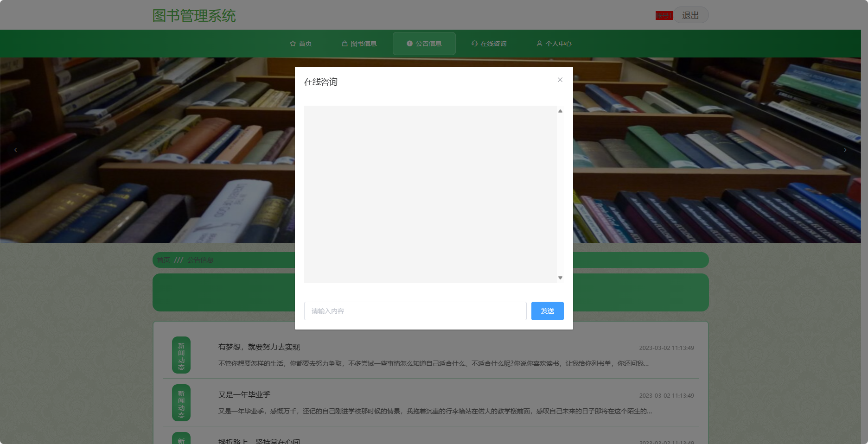
Task: Click the headset icon beside 在线咨询
Action: click(474, 44)
